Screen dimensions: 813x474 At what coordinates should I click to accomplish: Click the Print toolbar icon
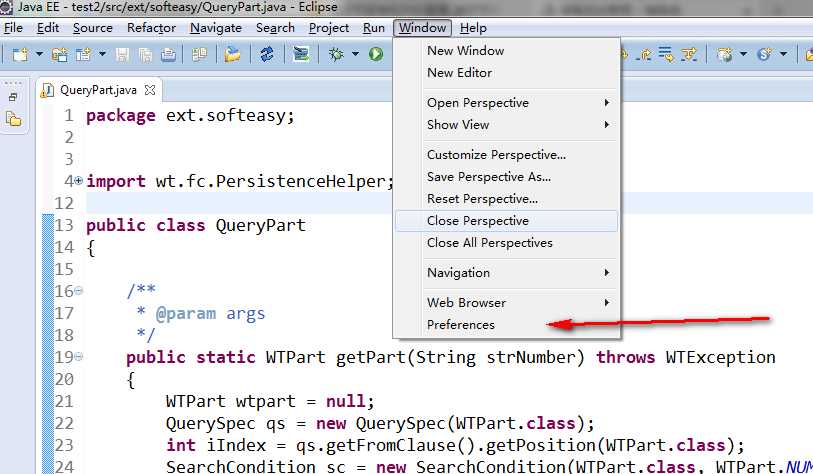168,54
